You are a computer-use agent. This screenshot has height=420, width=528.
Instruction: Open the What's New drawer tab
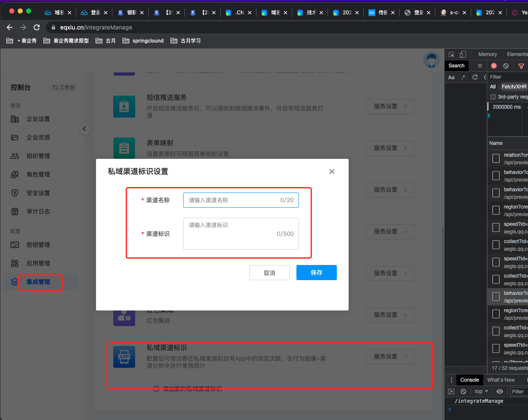click(x=501, y=380)
